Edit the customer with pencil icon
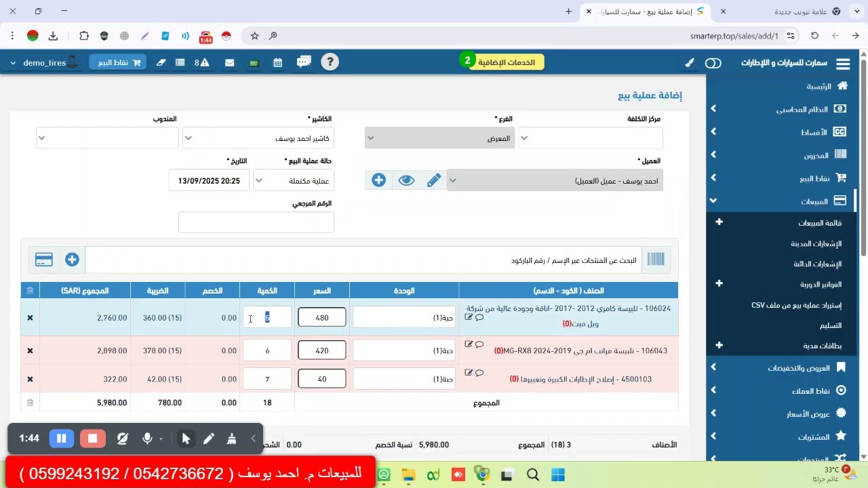This screenshot has height=488, width=868. pyautogui.click(x=434, y=180)
